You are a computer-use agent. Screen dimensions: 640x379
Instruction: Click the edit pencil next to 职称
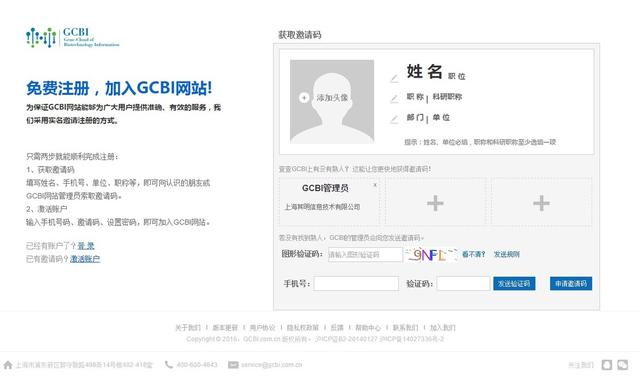394,99
